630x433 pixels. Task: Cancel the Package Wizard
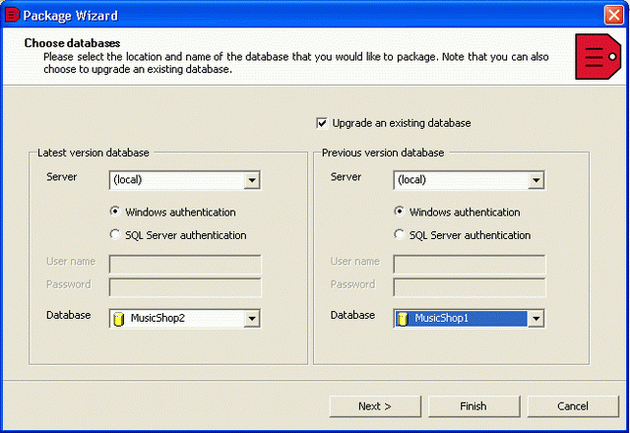[x=573, y=406]
